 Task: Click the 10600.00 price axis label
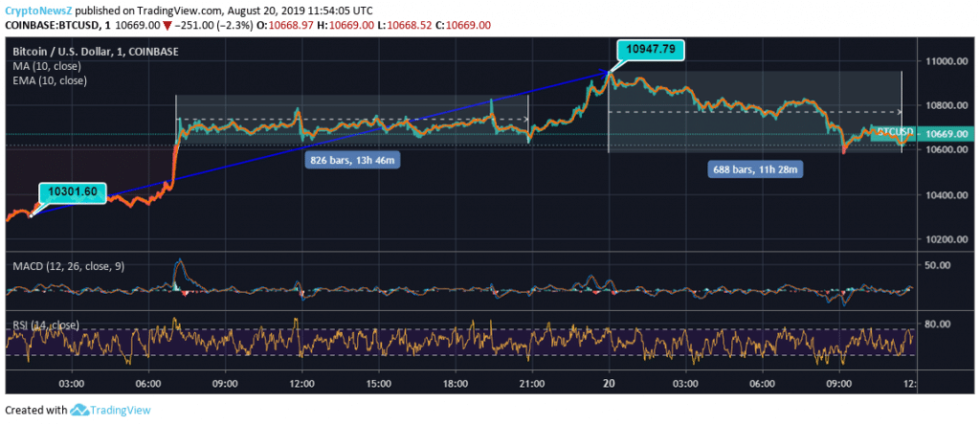946,150
